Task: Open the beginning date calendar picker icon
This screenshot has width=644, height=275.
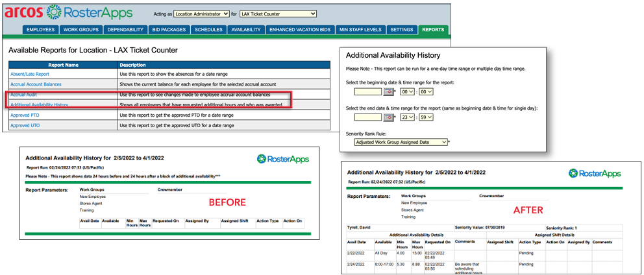Action: coord(388,92)
